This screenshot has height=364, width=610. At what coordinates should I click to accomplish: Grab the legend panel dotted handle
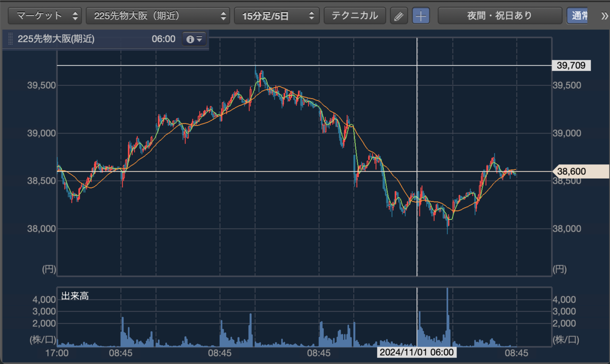click(x=10, y=39)
